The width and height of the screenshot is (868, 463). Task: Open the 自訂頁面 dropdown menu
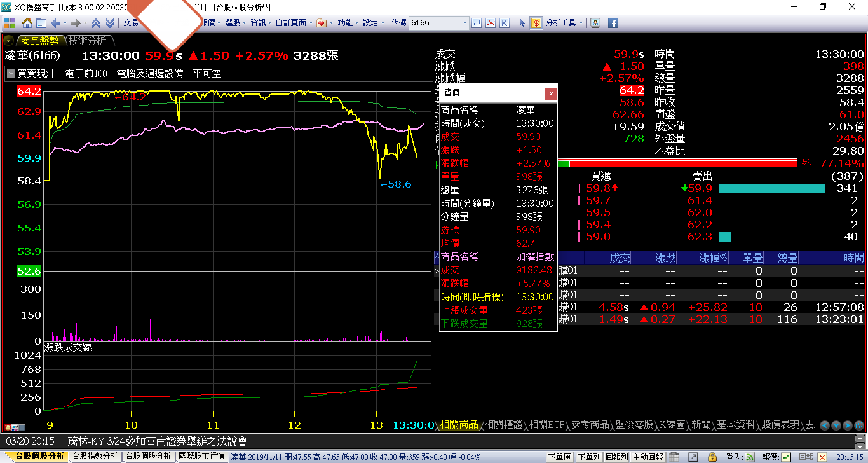pos(294,23)
